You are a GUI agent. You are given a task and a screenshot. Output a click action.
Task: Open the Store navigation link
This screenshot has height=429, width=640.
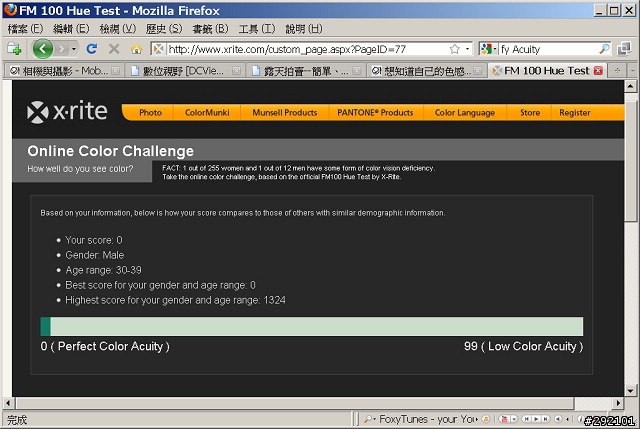pyautogui.click(x=530, y=113)
